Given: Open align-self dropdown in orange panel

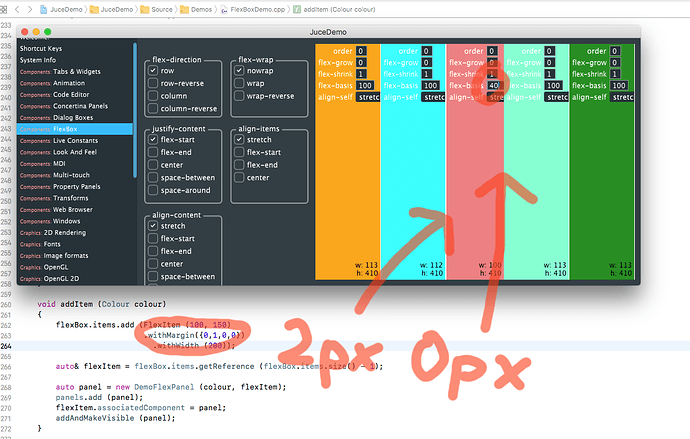Looking at the screenshot, I should point(368,97).
